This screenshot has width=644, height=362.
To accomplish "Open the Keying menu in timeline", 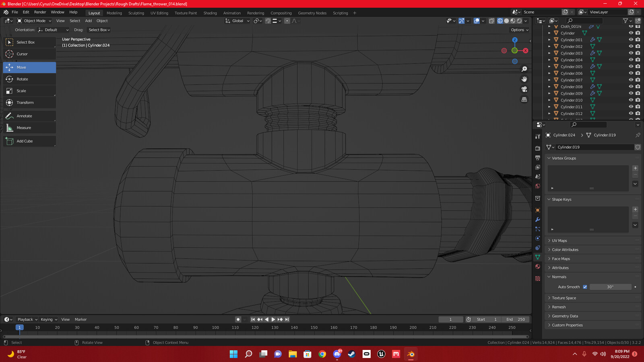I will point(49,319).
